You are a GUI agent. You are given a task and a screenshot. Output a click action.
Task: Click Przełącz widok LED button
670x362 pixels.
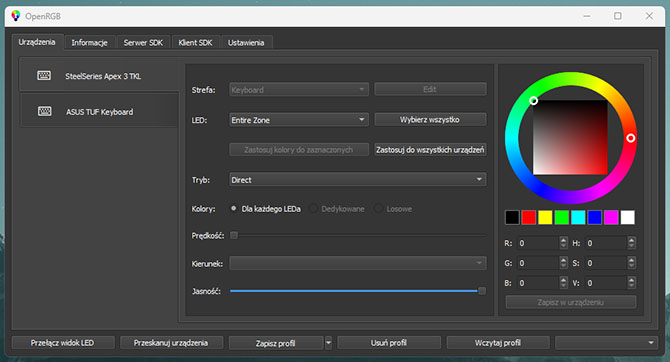[x=63, y=342]
